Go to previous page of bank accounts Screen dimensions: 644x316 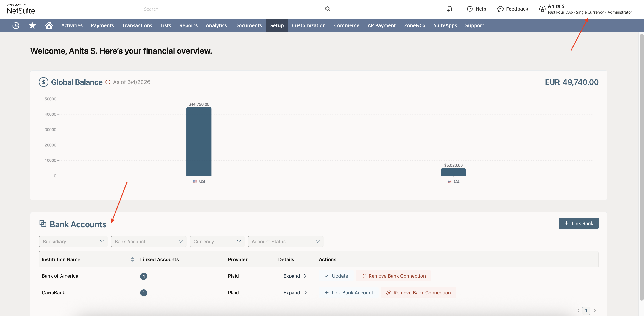tap(578, 311)
